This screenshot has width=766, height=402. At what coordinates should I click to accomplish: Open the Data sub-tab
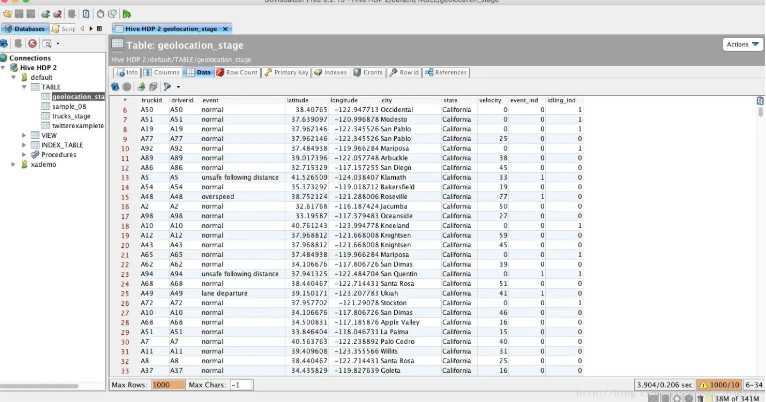pos(198,72)
